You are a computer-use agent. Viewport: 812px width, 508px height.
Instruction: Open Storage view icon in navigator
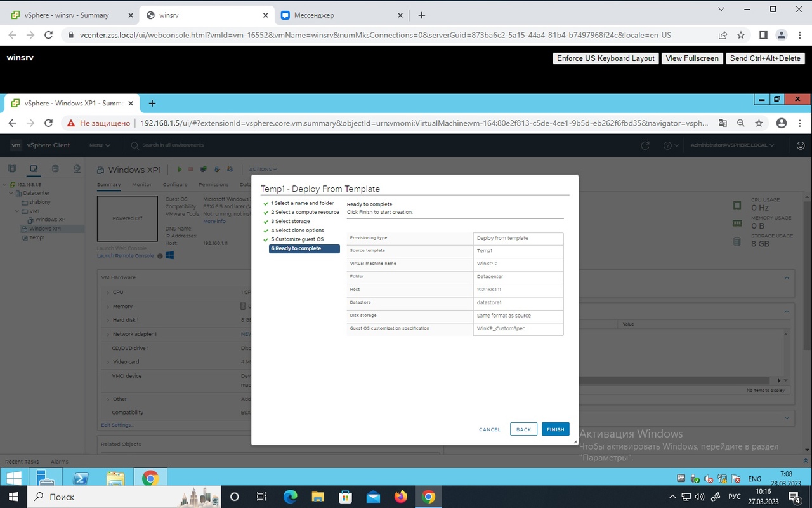pos(55,169)
